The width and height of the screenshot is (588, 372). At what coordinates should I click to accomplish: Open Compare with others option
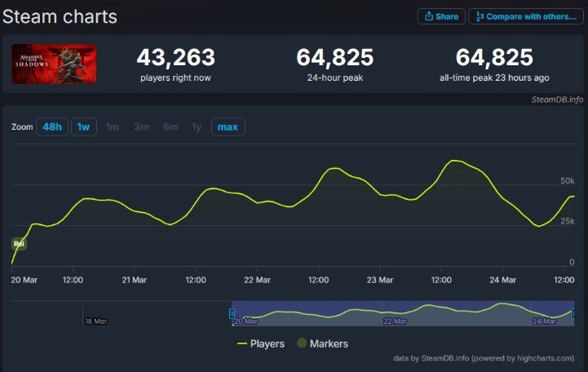(526, 16)
